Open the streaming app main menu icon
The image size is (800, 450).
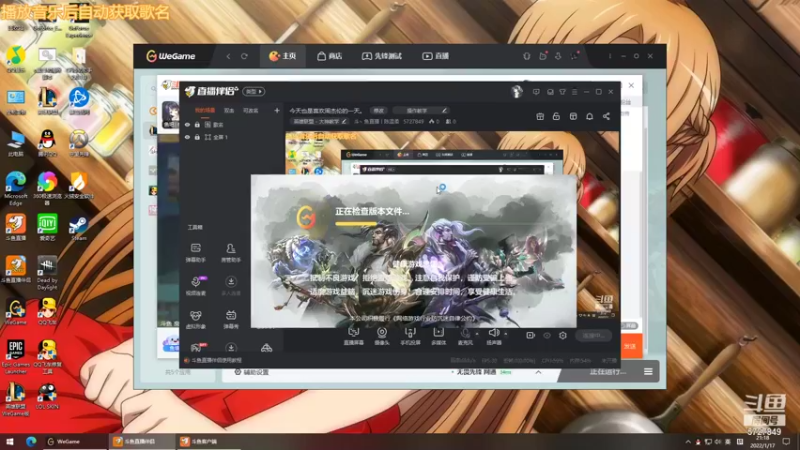[574, 92]
